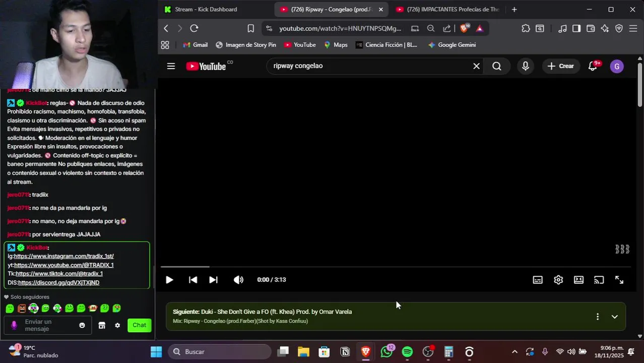This screenshot has height=363, width=644.
Task: Open YouTube hamburger guide menu
Action: click(x=171, y=66)
